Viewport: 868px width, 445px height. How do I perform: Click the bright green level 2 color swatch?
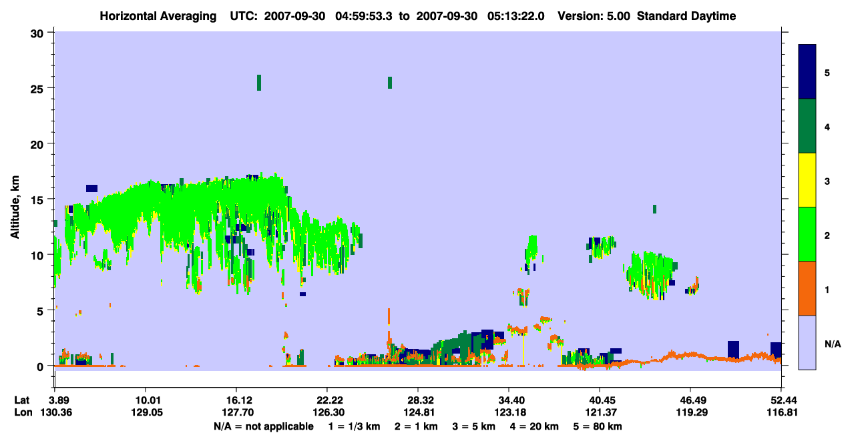pyautogui.click(x=807, y=234)
